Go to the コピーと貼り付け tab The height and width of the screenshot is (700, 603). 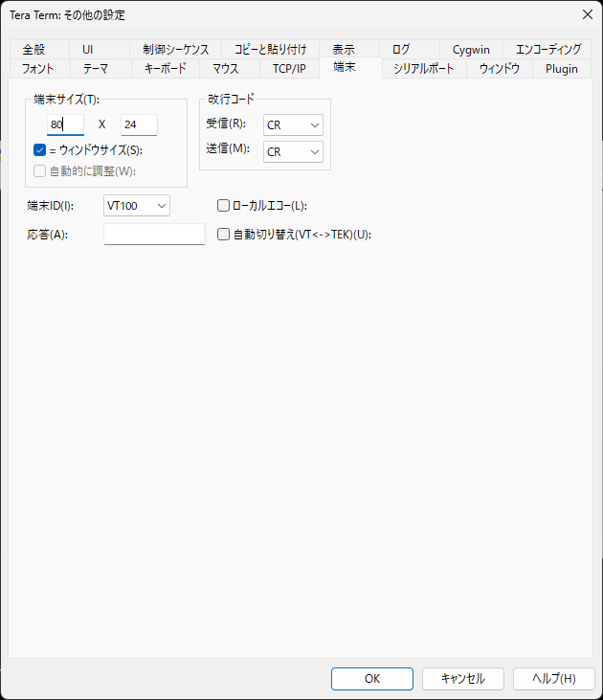270,50
